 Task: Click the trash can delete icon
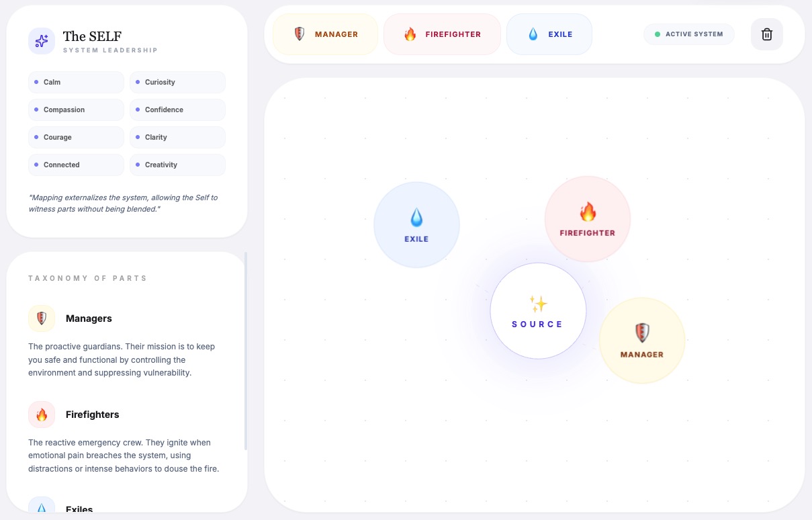point(766,34)
